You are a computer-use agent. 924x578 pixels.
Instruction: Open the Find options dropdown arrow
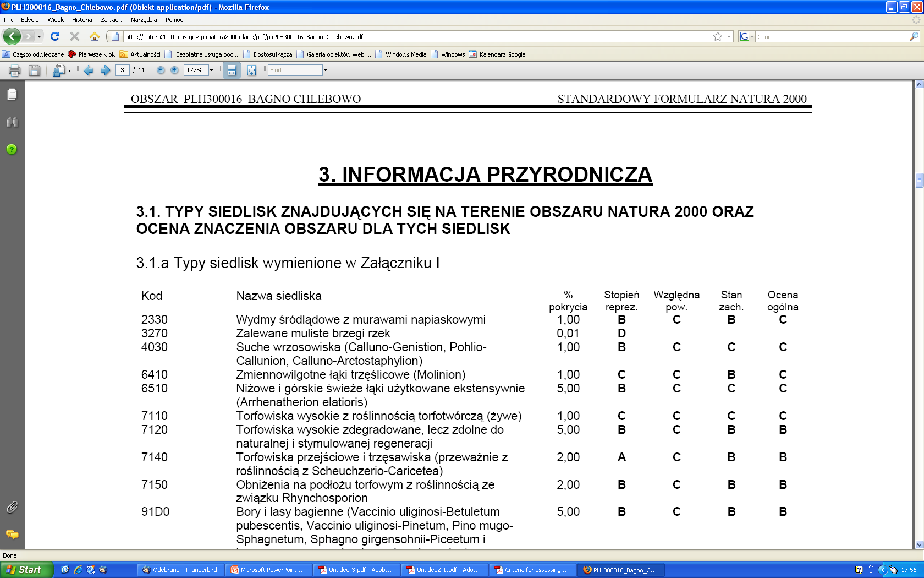pos(325,70)
